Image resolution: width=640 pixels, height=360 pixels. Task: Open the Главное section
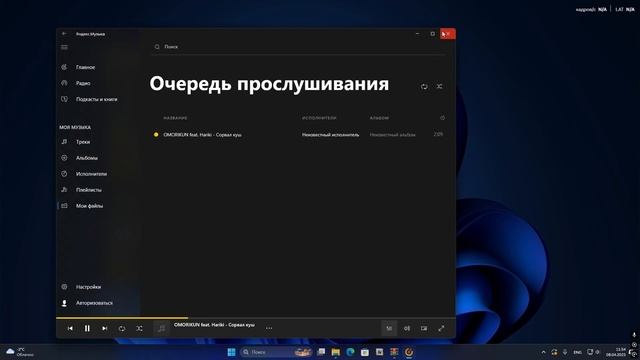point(85,67)
